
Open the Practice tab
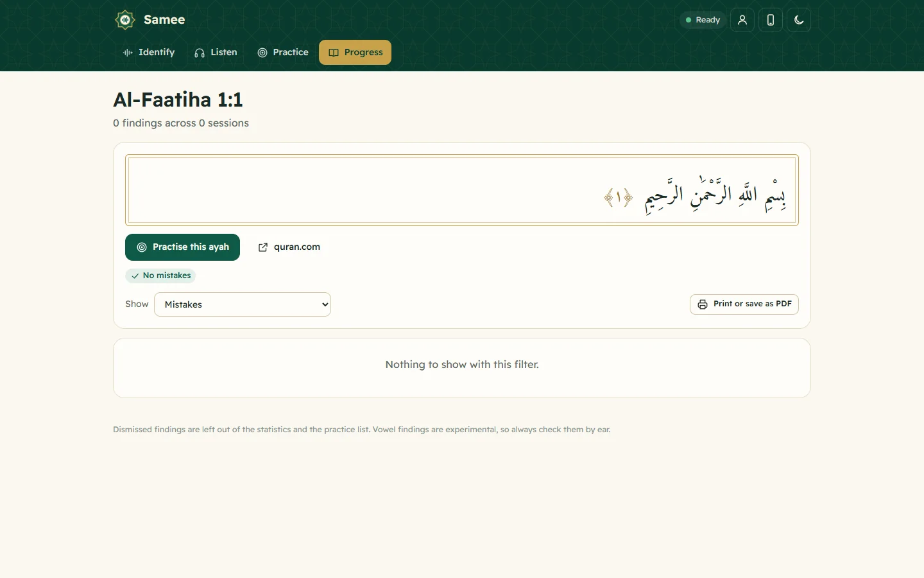click(283, 53)
